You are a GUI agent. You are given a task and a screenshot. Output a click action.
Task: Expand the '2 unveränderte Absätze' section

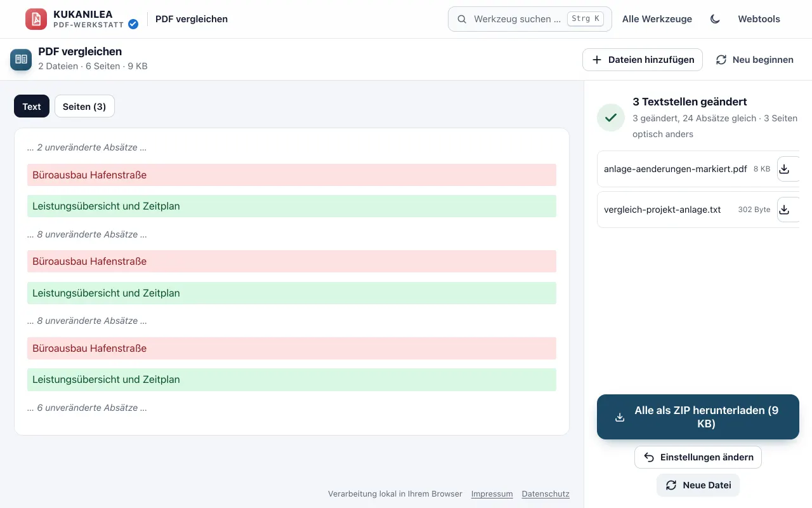[87, 147]
